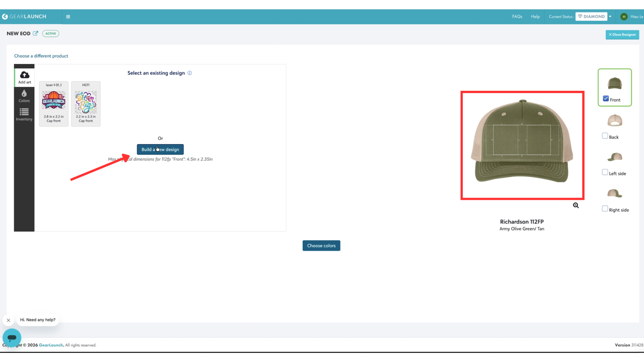This screenshot has width=644, height=362.
Task: Open the Help menu item
Action: [535, 17]
